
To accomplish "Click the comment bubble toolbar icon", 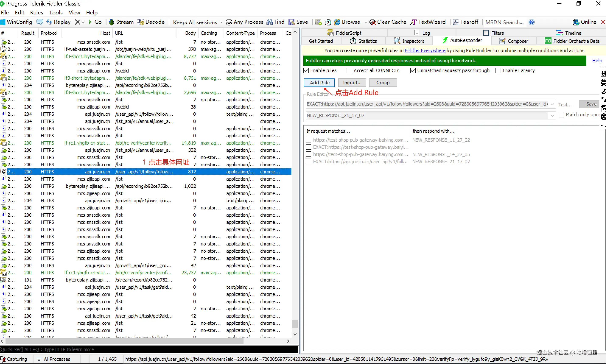I will (40, 22).
